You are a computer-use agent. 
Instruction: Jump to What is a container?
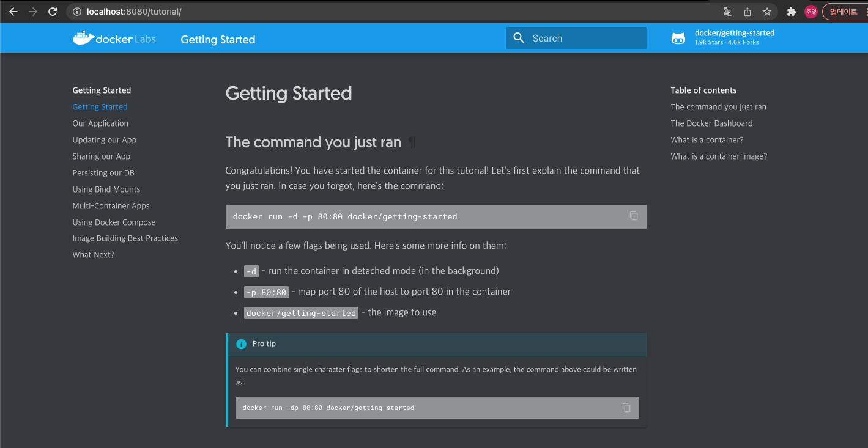click(707, 140)
